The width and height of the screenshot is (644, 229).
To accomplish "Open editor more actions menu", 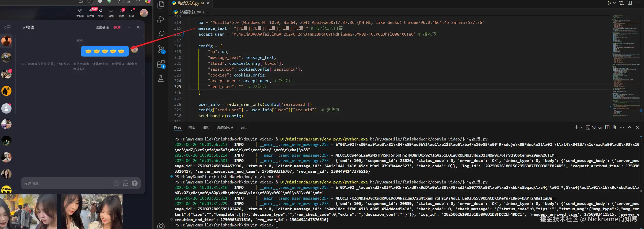I will [x=637, y=3].
